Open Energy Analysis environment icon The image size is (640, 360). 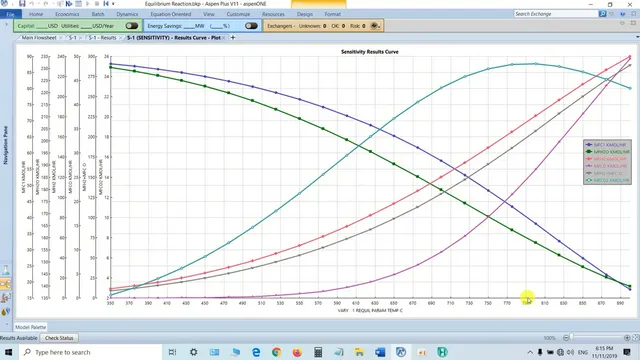point(6,312)
